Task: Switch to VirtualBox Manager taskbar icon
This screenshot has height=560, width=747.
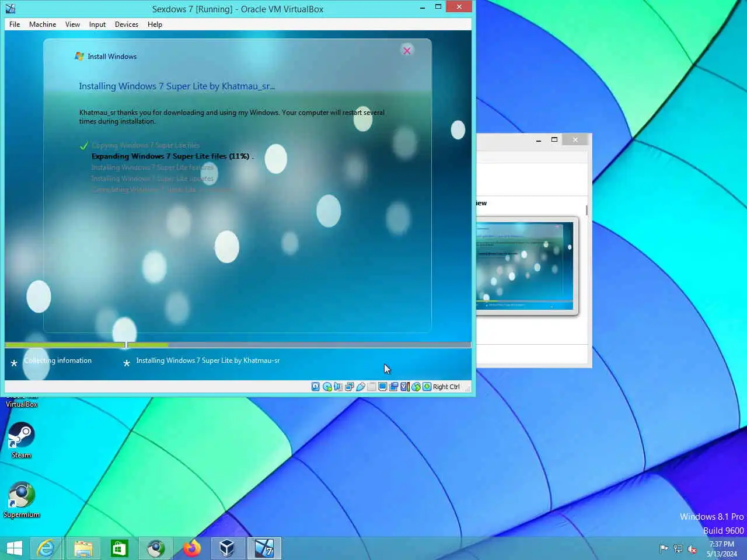Action: tap(228, 548)
